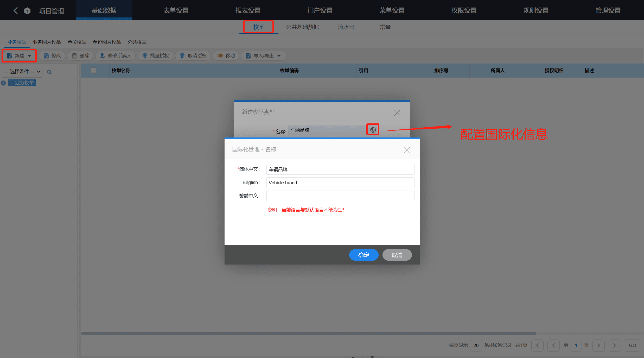This screenshot has width=644, height=358.
Task: Go to the first page of records
Action: 537,346
